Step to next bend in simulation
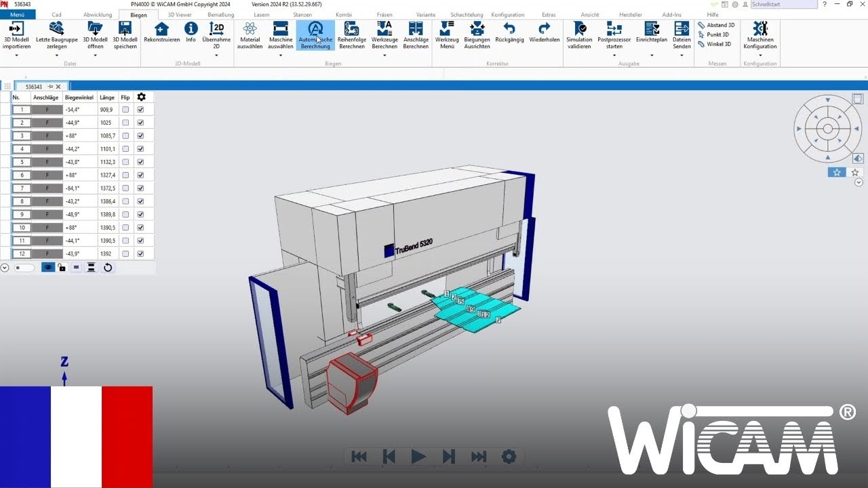Screen dimensions: 868x488 (448, 457)
